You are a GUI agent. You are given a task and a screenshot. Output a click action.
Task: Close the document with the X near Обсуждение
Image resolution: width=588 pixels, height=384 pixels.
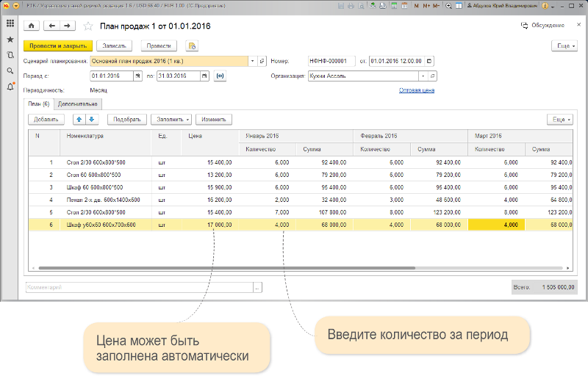coord(578,25)
